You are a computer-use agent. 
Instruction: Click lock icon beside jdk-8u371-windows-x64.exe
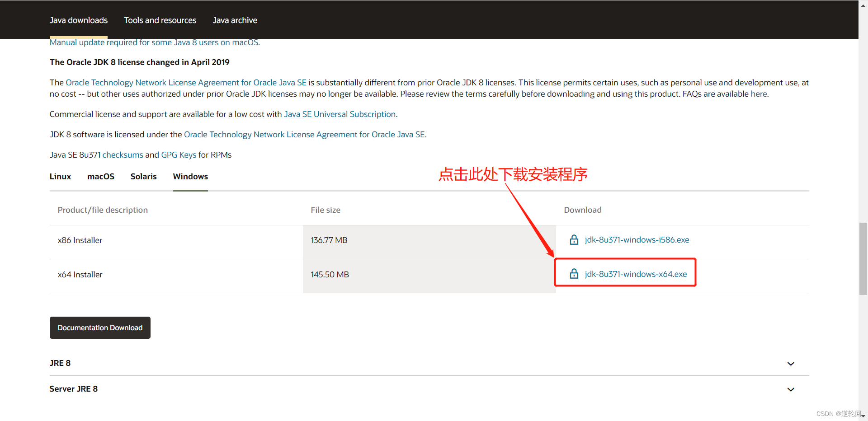tap(574, 274)
